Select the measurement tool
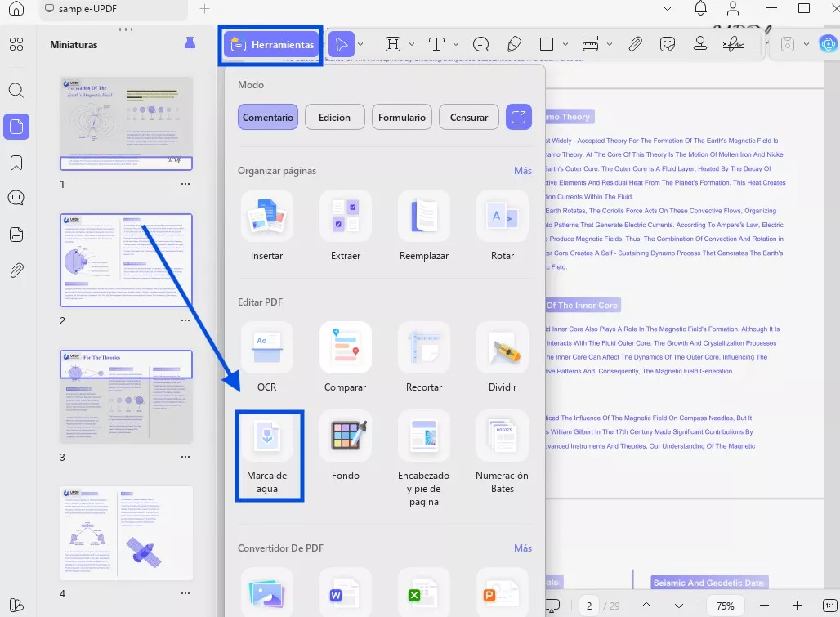 tap(590, 44)
